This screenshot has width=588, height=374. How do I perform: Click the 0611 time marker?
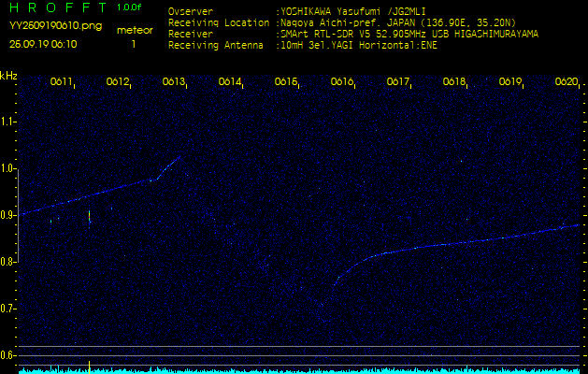(62, 82)
